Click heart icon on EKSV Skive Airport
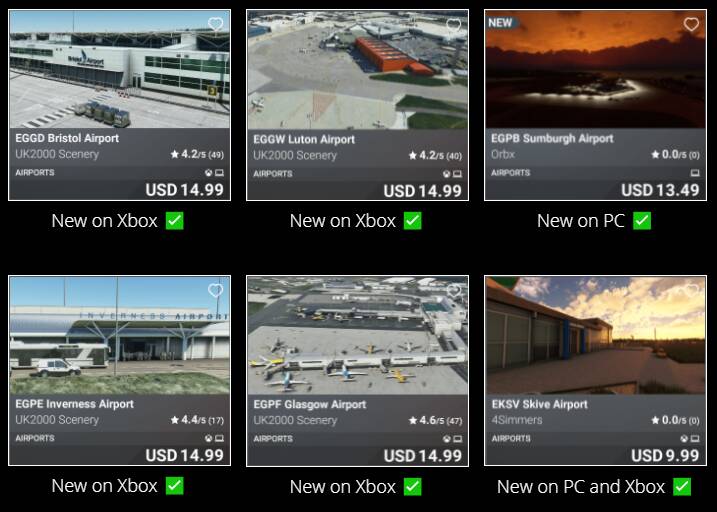 691,290
